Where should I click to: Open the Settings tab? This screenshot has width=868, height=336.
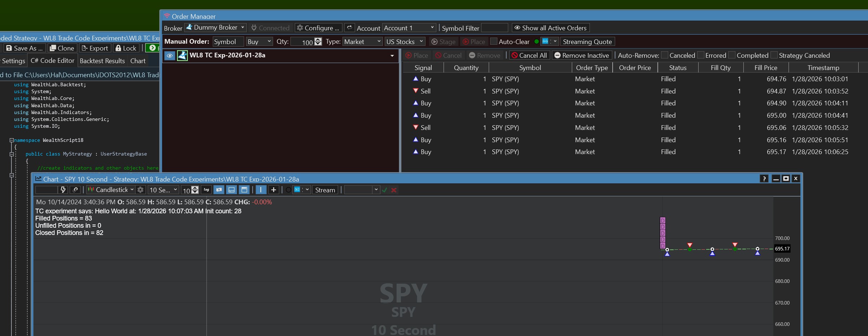(13, 61)
